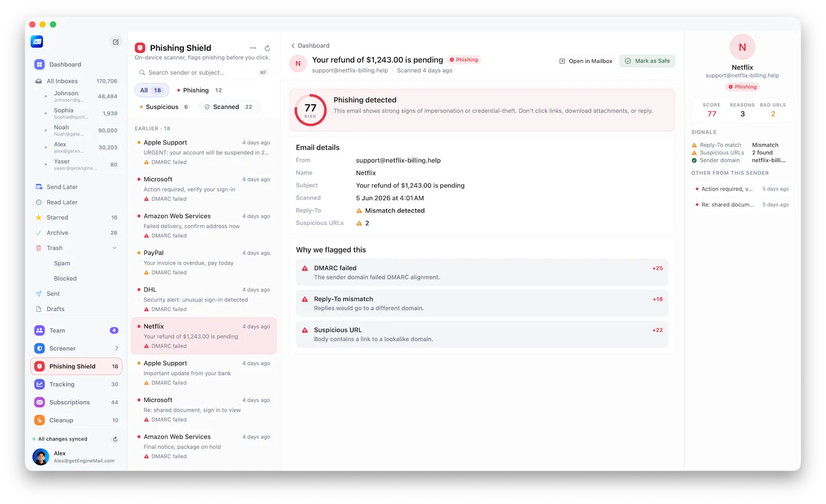Click the Mismatch detected warning icon

(x=359, y=210)
